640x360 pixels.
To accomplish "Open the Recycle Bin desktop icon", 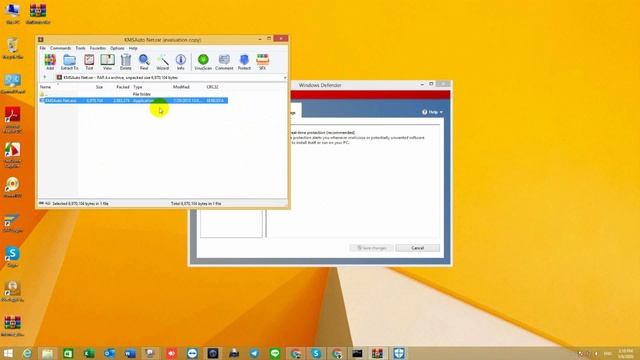I will click(13, 49).
